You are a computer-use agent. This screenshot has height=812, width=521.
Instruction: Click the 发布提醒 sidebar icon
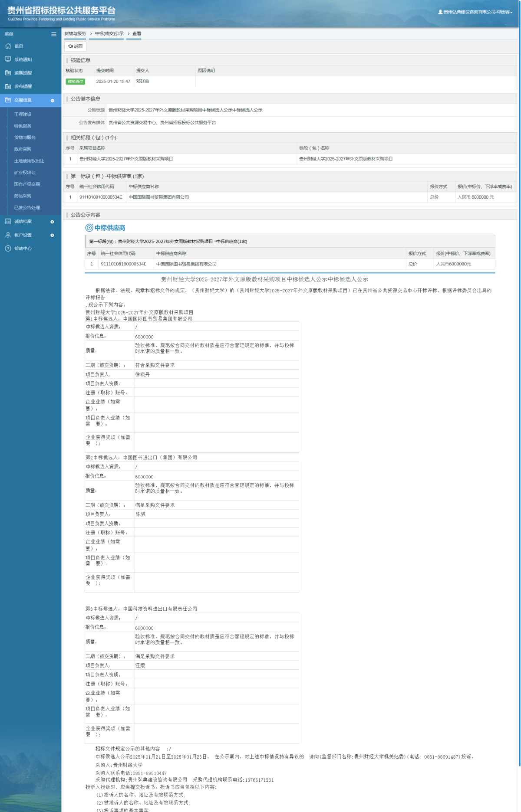pos(8,86)
